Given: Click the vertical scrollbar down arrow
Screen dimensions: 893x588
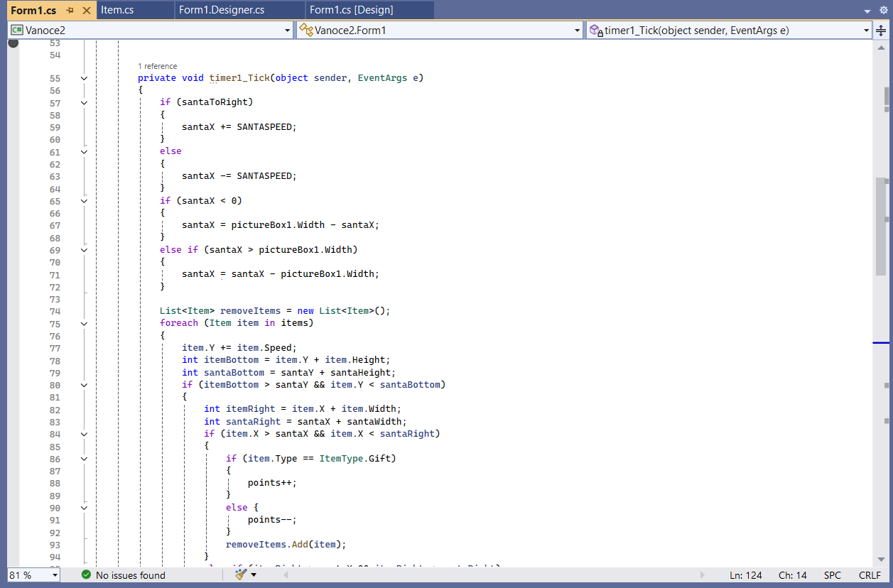Looking at the screenshot, I should pyautogui.click(x=881, y=560).
